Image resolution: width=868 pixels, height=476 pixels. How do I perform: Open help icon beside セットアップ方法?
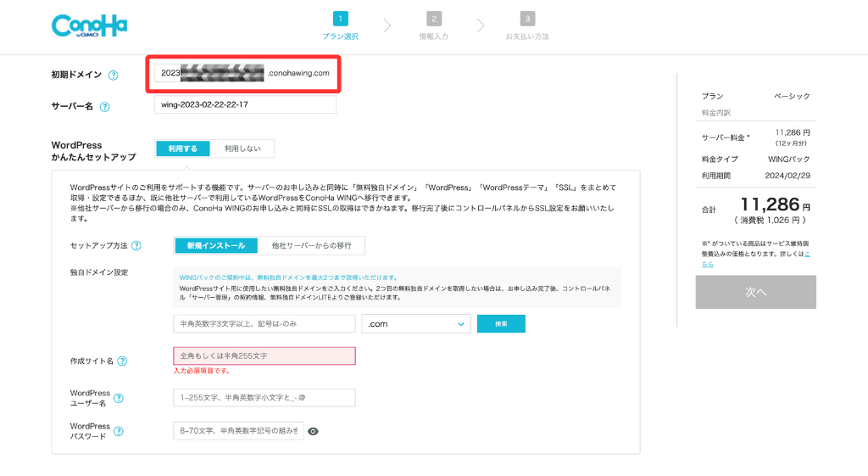[136, 245]
